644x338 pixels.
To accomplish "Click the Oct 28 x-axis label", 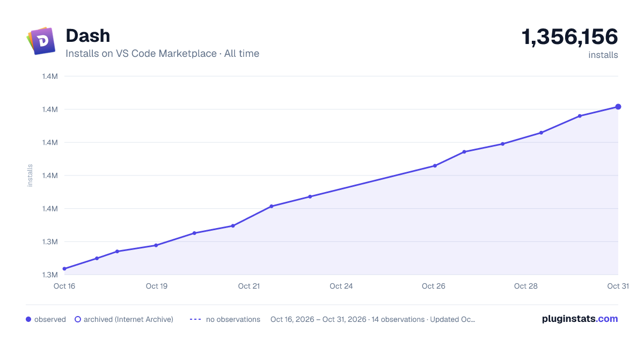I will tap(526, 286).
